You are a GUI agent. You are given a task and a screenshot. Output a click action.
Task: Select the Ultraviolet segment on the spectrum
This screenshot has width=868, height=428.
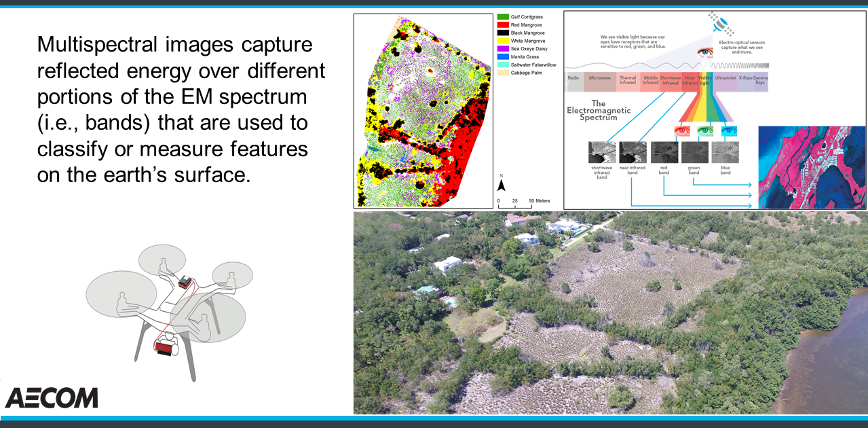click(727, 79)
